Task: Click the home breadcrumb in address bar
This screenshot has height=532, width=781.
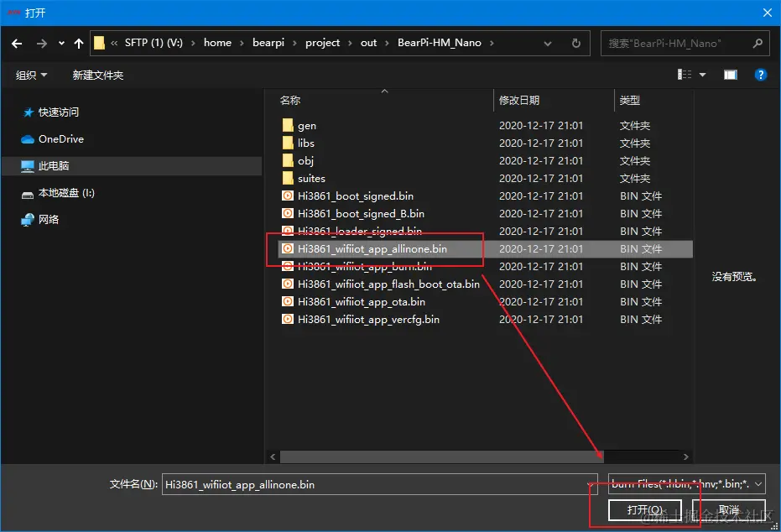Action: pos(217,43)
